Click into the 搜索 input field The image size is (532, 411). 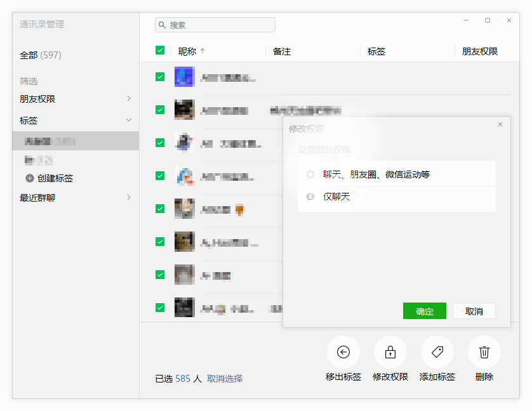tap(219, 25)
